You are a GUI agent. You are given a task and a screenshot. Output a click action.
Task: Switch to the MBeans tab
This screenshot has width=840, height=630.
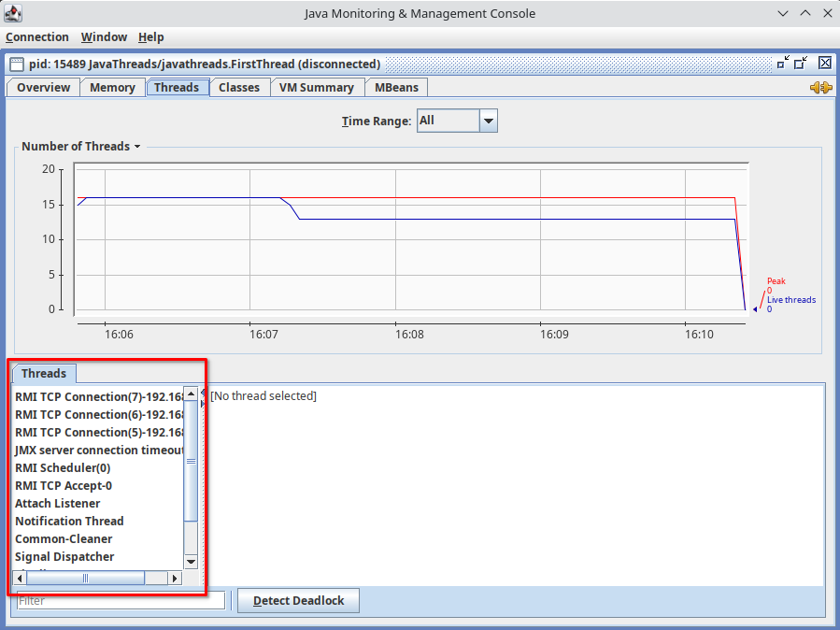[396, 87]
